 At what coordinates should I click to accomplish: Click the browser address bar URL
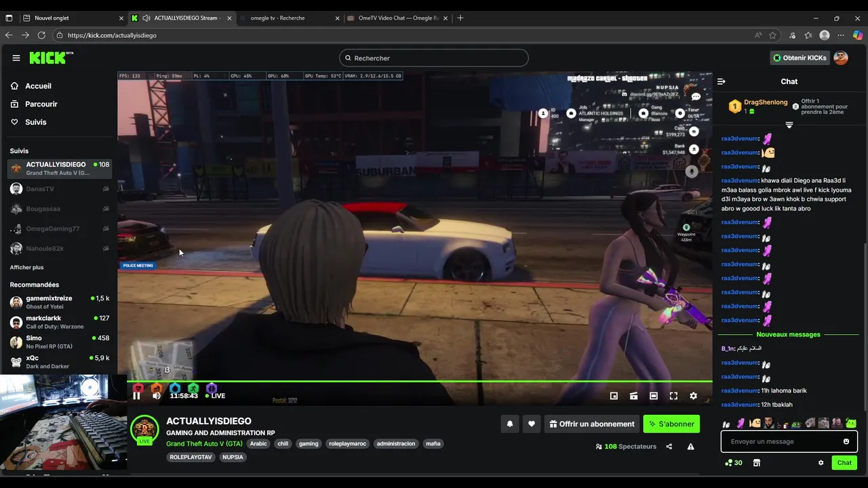112,35
